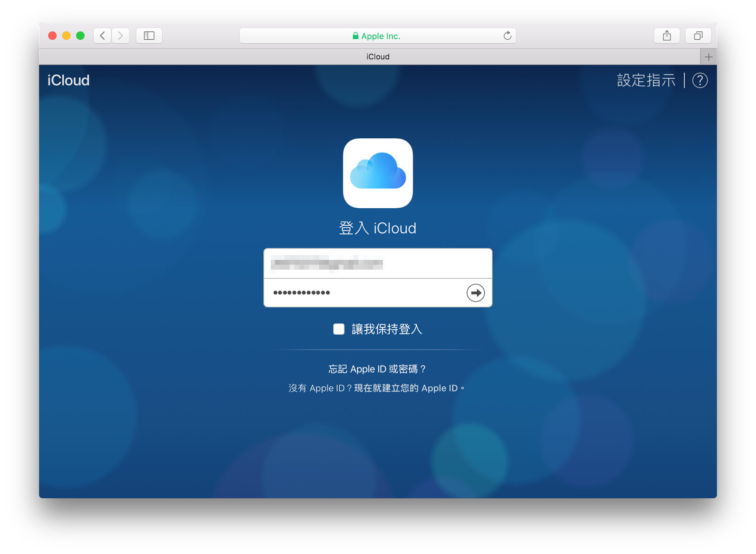Open iCloud help question mark icon
Viewport: 756px width, 554px height.
[x=700, y=81]
